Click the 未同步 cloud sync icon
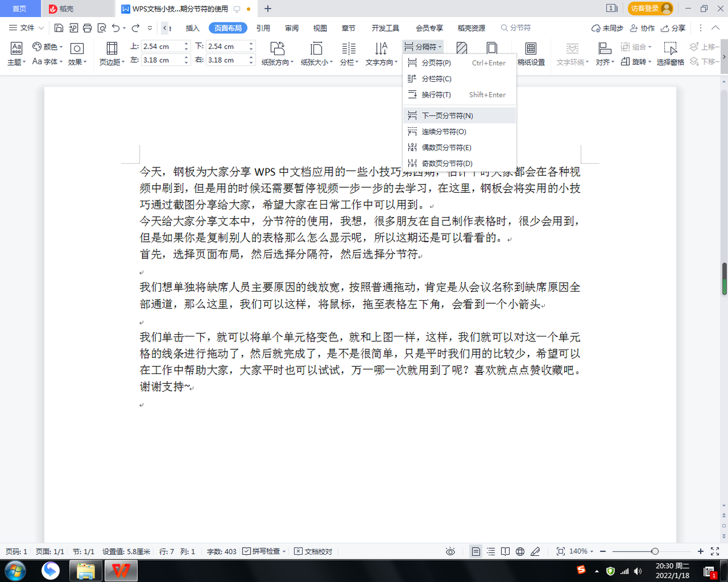The image size is (728, 582). pos(596,28)
